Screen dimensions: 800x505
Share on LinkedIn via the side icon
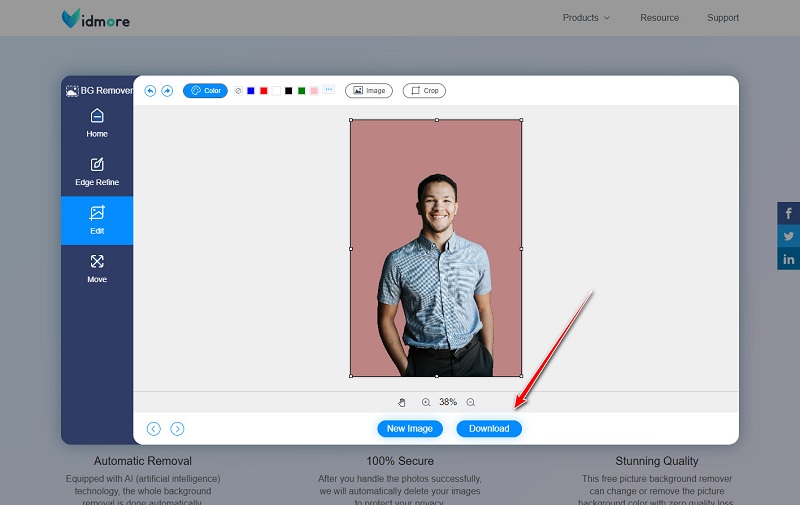(x=788, y=260)
